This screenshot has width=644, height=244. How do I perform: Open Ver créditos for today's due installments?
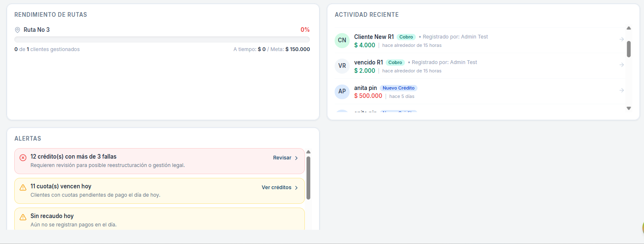pos(280,187)
